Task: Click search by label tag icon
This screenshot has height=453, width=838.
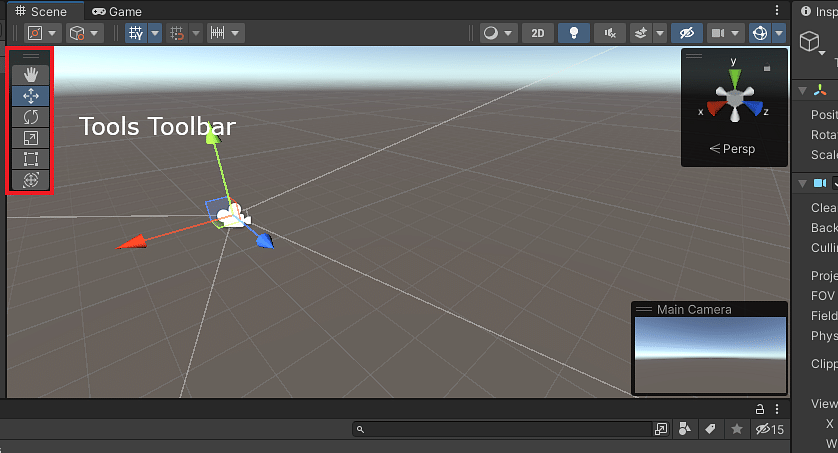Action: pyautogui.click(x=710, y=428)
